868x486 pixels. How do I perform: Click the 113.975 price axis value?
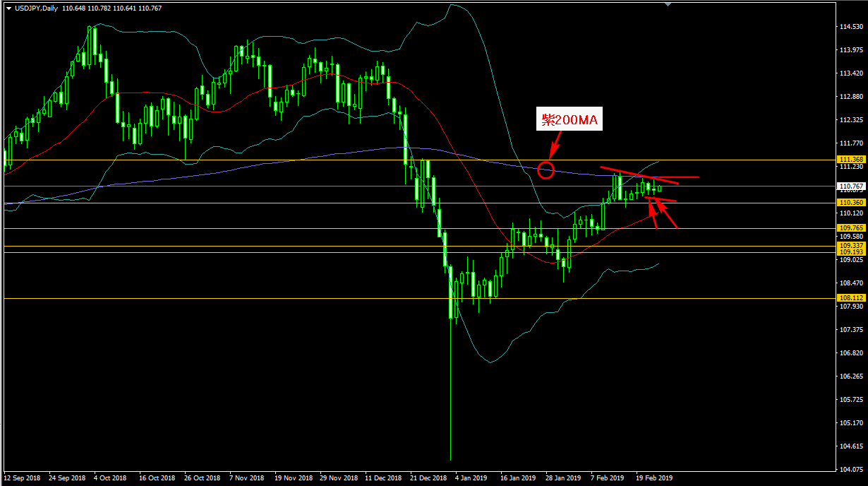tap(851, 50)
